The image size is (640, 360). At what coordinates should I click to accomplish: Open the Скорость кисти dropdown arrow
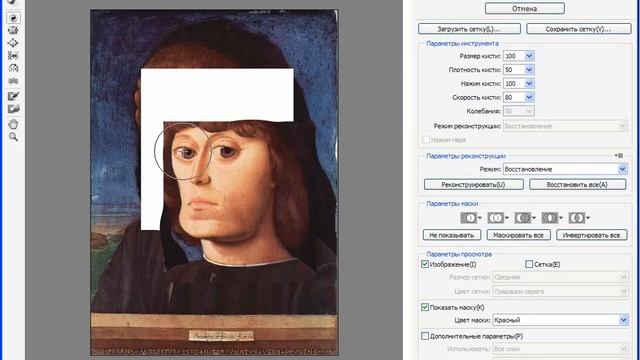529,98
